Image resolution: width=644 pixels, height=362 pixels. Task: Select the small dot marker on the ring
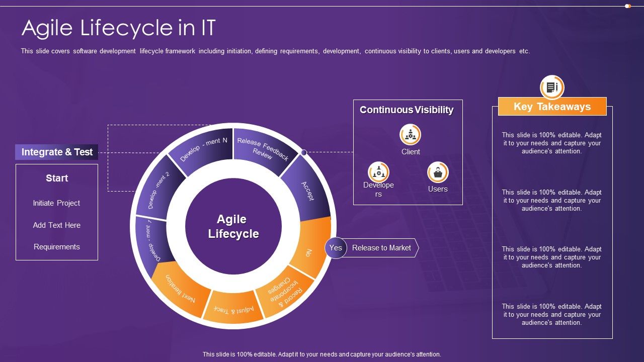coord(304,152)
